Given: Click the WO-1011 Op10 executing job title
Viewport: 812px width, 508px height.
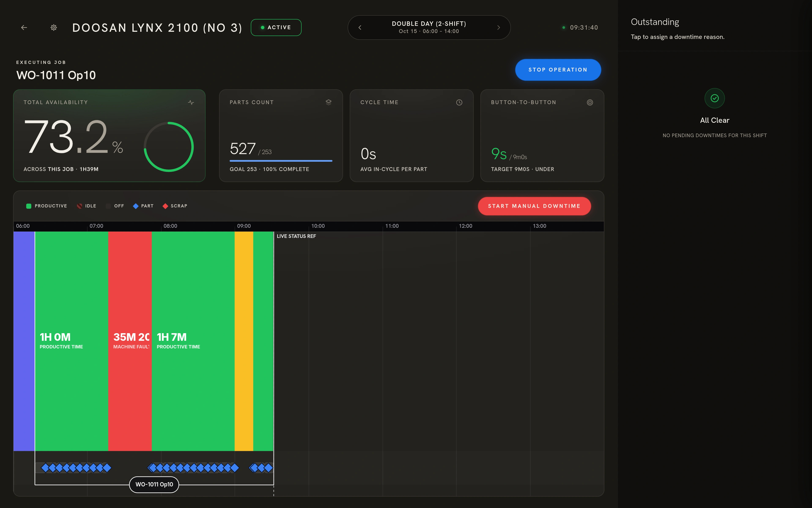Looking at the screenshot, I should pyautogui.click(x=56, y=75).
